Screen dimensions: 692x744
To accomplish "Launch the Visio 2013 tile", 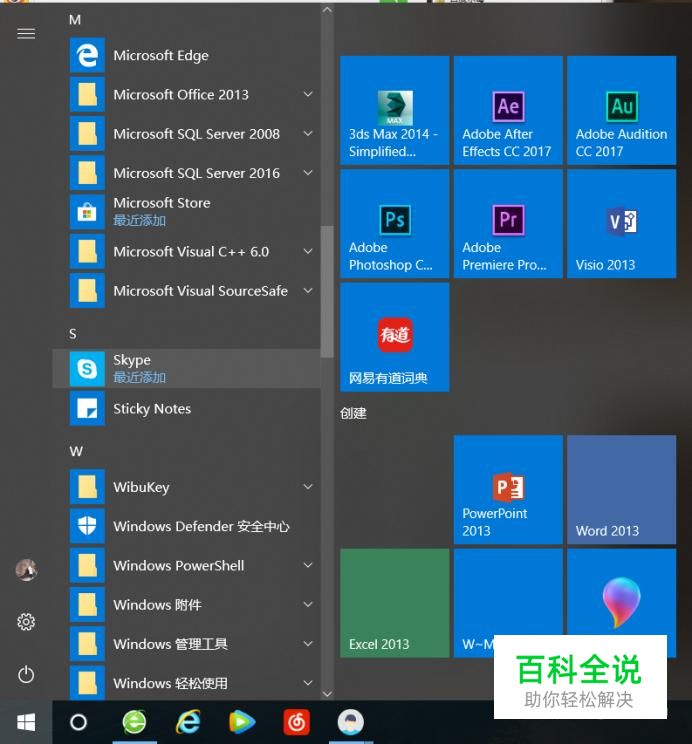I will pos(621,223).
